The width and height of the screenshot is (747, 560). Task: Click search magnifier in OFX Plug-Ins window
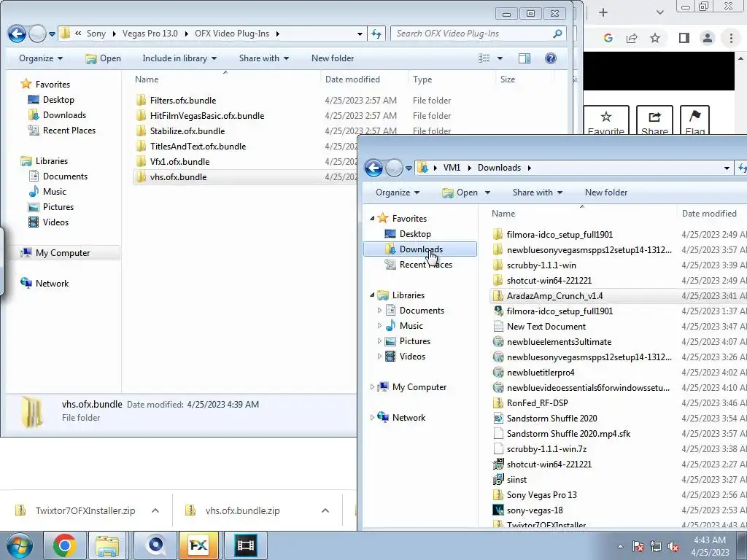click(557, 34)
